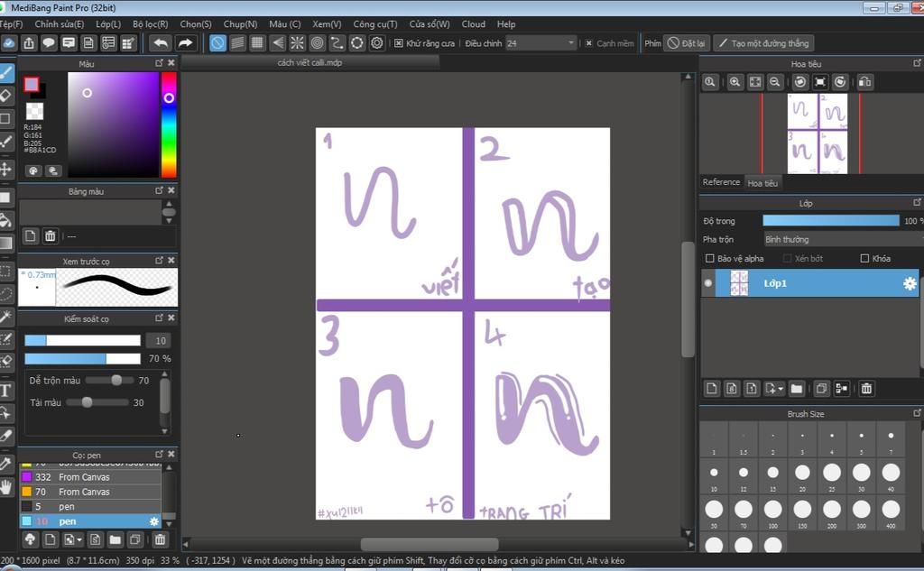924x571 pixels.
Task: Adjust Dễ trộn màu slider
Action: tap(109, 380)
